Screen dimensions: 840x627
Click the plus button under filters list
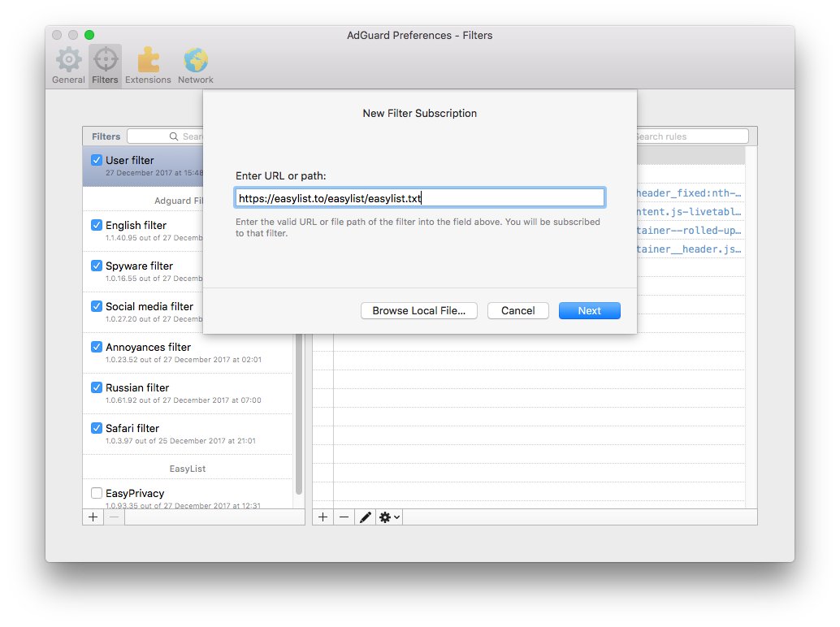(x=93, y=517)
